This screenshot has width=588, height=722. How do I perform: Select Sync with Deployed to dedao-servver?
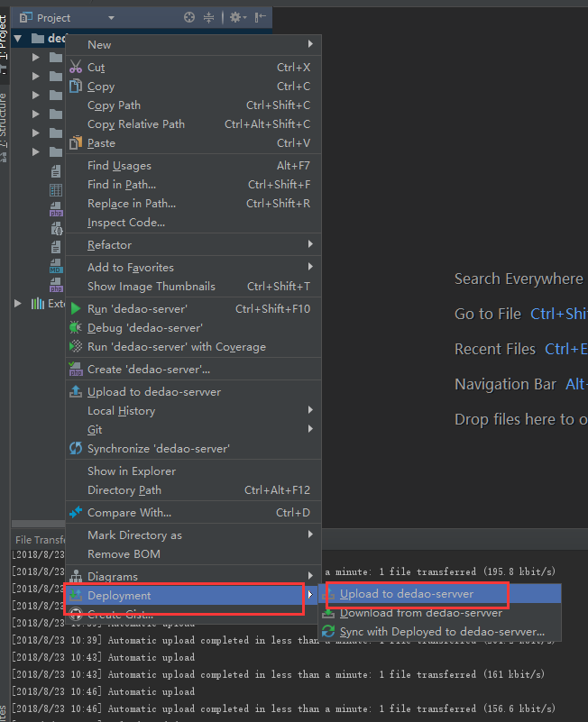[442, 632]
